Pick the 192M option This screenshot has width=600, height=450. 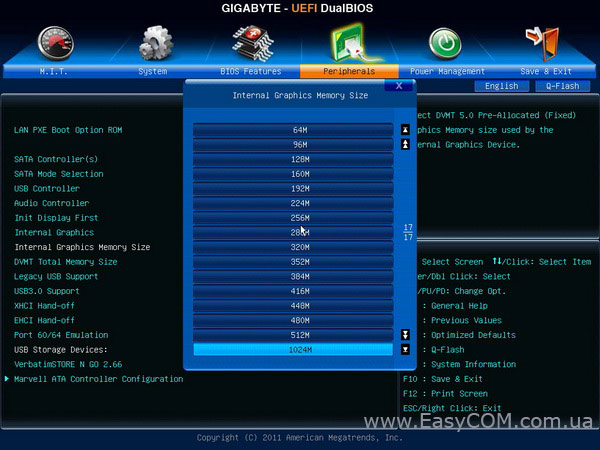coord(293,189)
